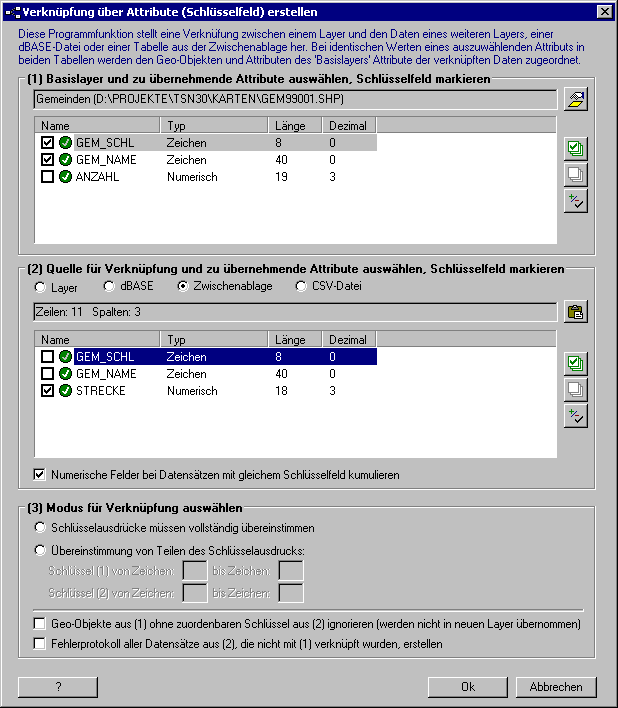Click green key icon of base GEM_SCHL
The height and width of the screenshot is (708, 618).
click(x=65, y=143)
